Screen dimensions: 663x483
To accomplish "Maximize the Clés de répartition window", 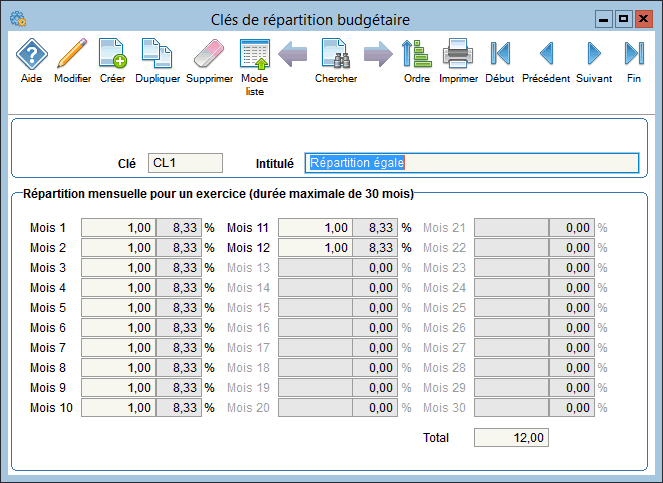I will point(623,19).
